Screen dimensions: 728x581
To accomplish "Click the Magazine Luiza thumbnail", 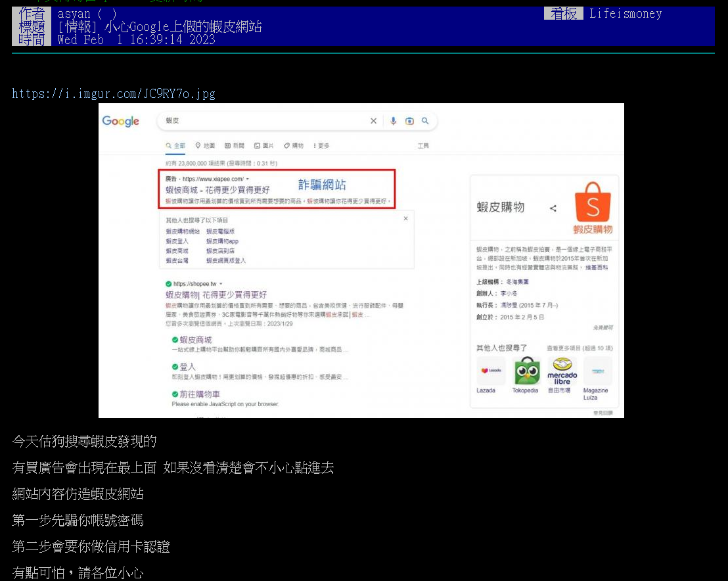I will 598,371.
